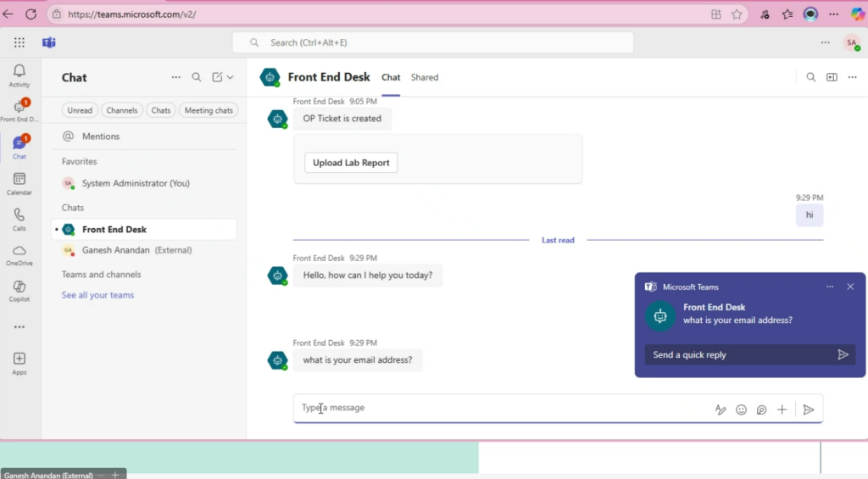868x479 pixels.
Task: Reload the browser page
Action: point(31,14)
